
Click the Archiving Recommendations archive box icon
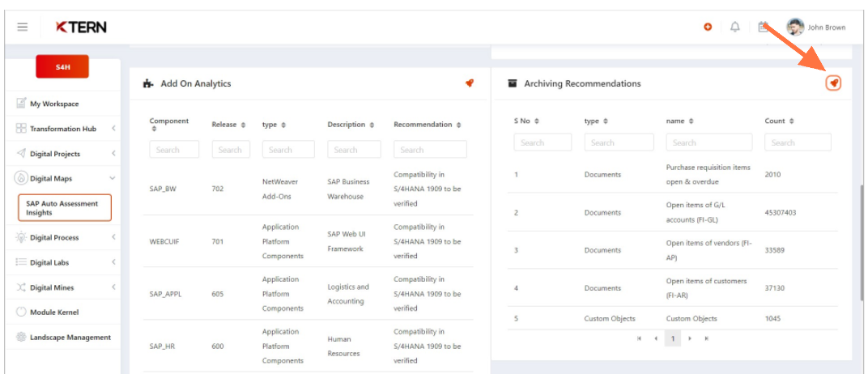click(513, 83)
